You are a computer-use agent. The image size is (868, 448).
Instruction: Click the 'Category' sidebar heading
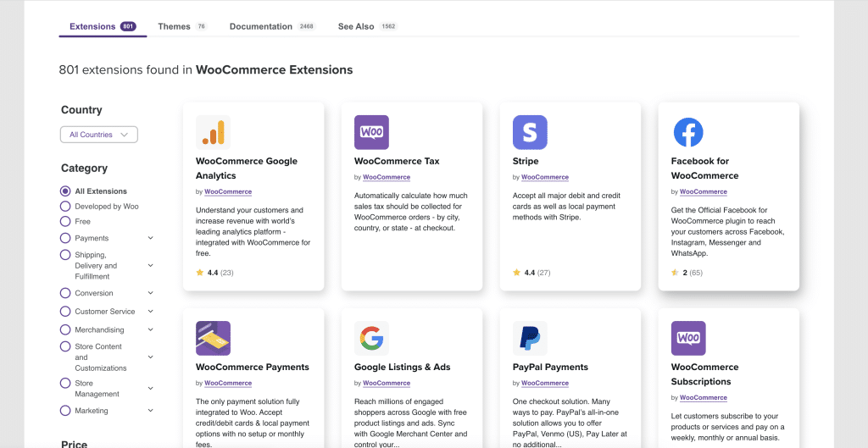click(x=84, y=169)
